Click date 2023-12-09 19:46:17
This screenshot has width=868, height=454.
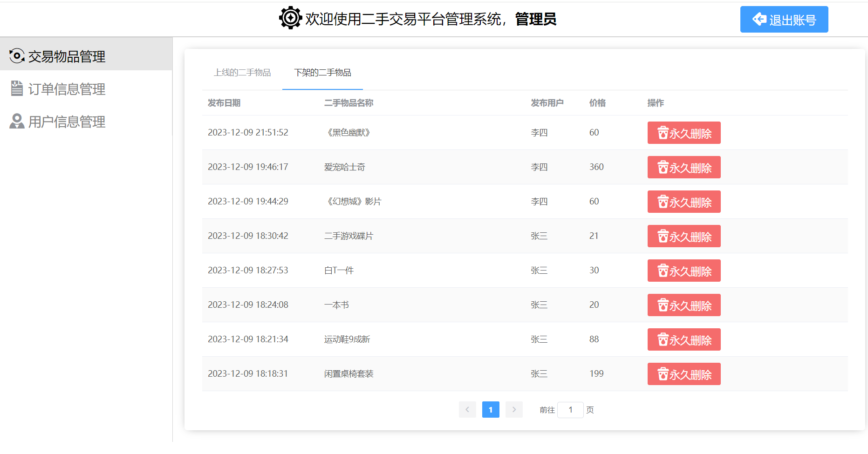coord(248,167)
